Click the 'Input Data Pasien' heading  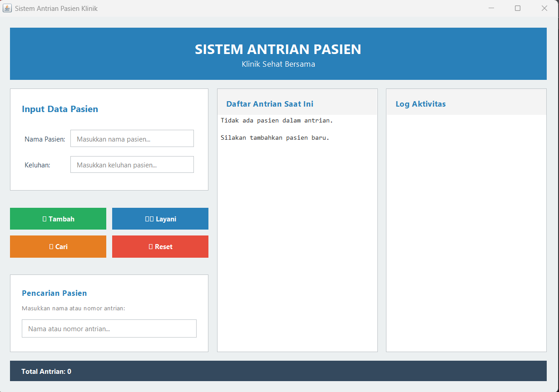coord(60,109)
